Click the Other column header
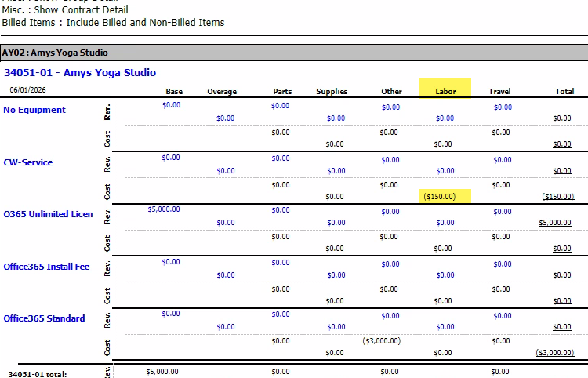The image size is (588, 378). (391, 92)
